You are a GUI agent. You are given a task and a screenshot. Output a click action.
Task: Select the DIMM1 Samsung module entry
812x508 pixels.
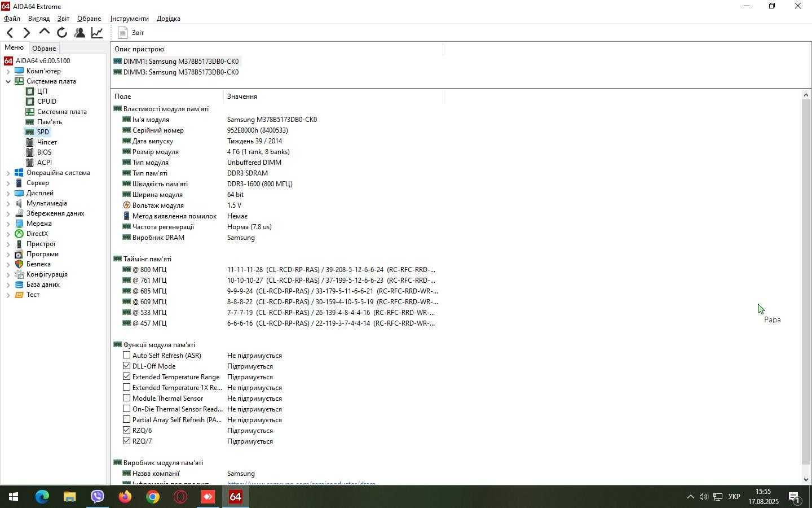pos(181,62)
